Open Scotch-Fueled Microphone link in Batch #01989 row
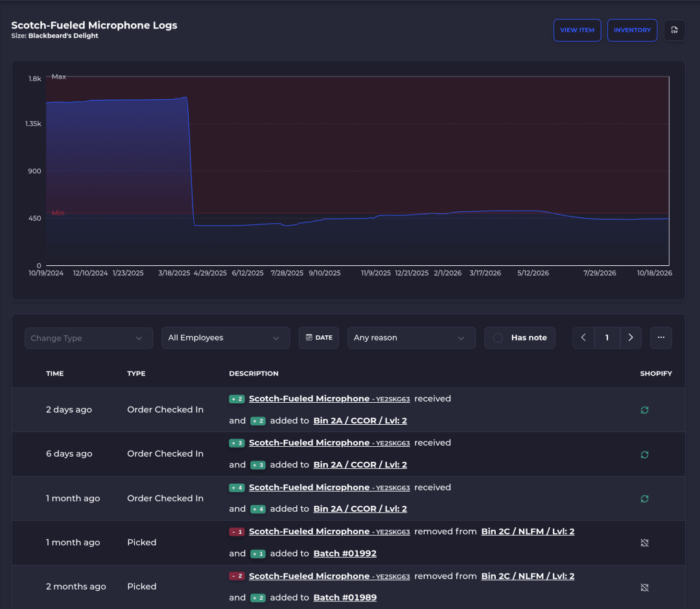 329,576
